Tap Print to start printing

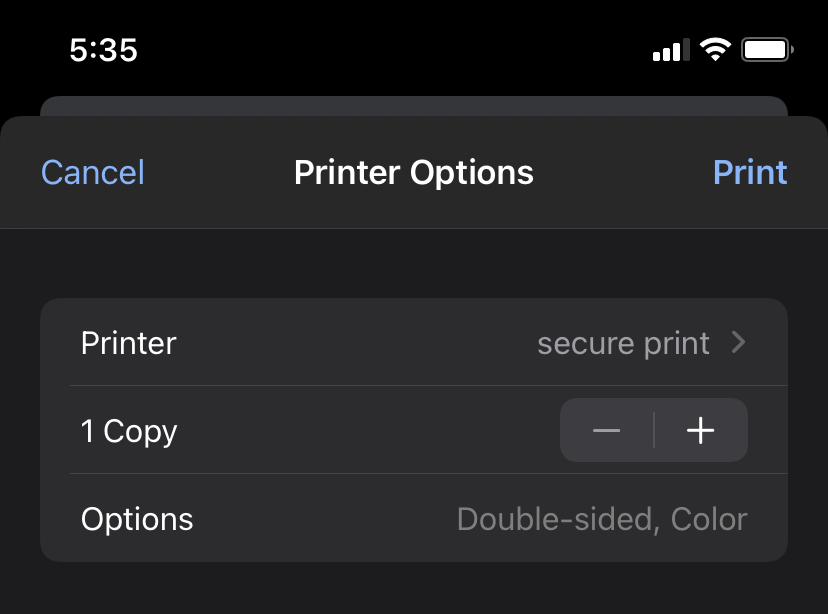[x=750, y=172]
